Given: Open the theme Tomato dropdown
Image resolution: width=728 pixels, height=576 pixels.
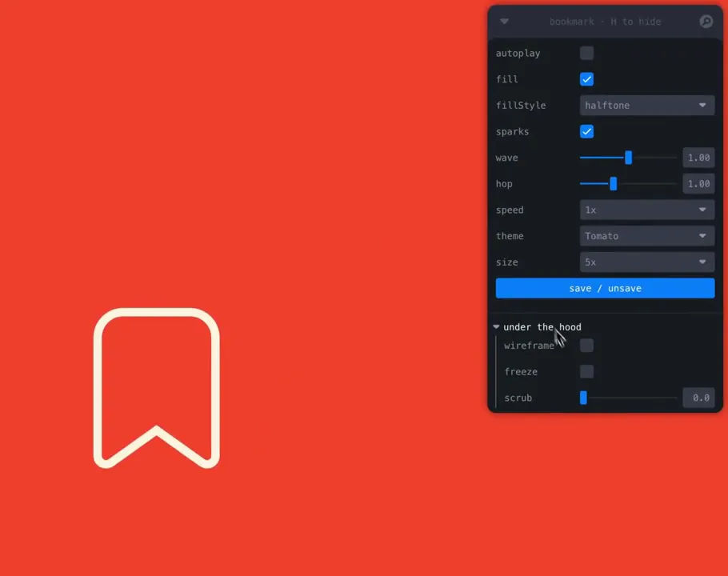Looking at the screenshot, I should 646,236.
